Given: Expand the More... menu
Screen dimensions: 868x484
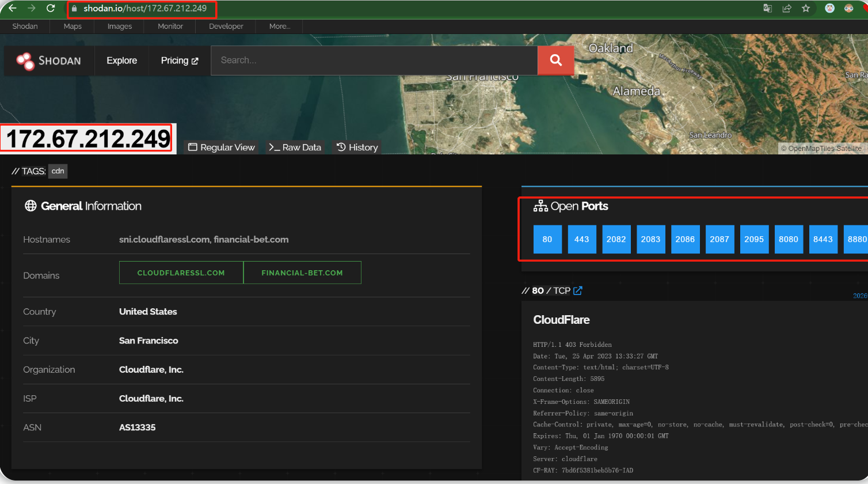Looking at the screenshot, I should [x=280, y=26].
